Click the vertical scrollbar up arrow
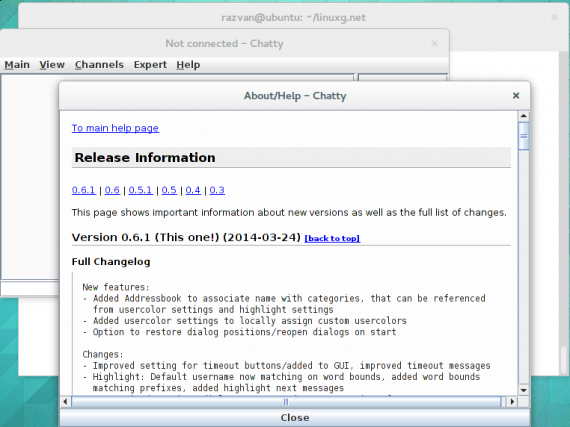Screen dimensions: 570x427 click(x=523, y=116)
